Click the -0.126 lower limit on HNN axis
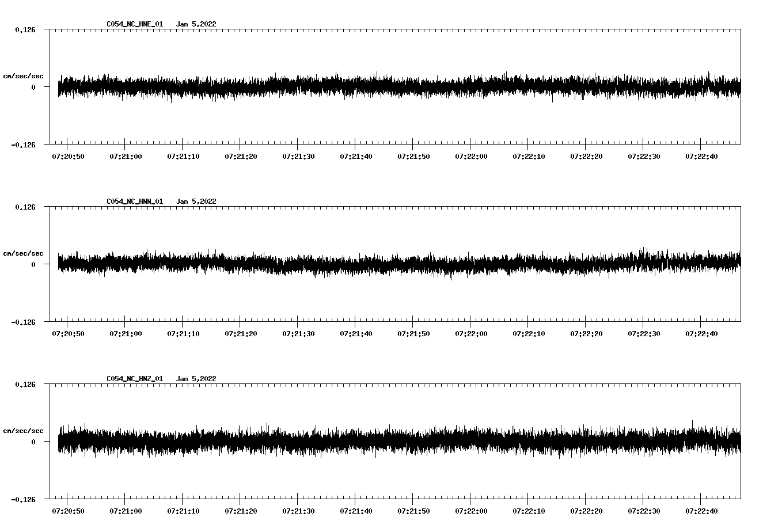The height and width of the screenshot is (532, 782). pyautogui.click(x=23, y=322)
